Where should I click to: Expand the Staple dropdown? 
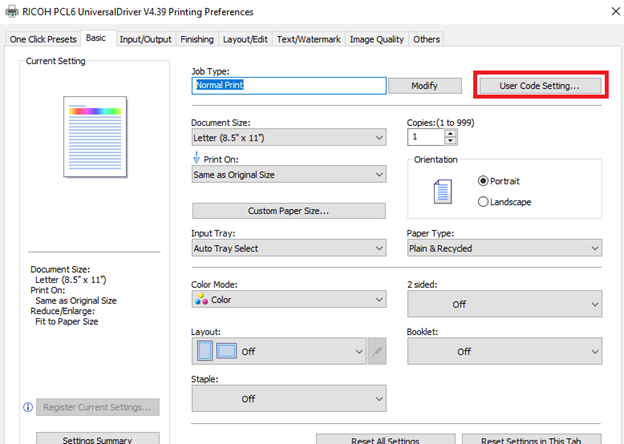pyautogui.click(x=289, y=398)
